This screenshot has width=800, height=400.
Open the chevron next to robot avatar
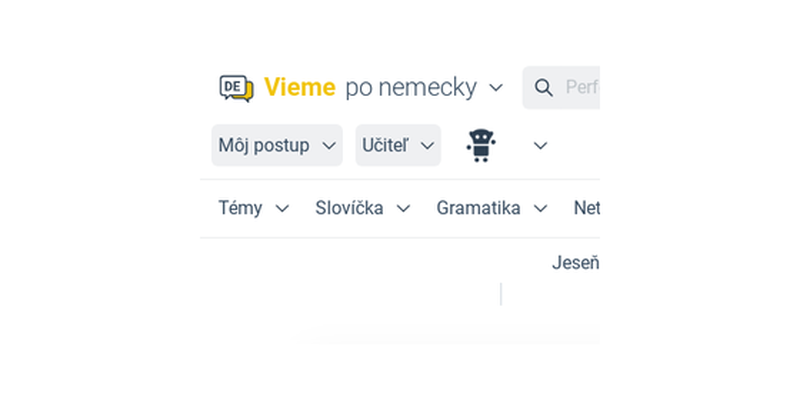pyautogui.click(x=540, y=146)
